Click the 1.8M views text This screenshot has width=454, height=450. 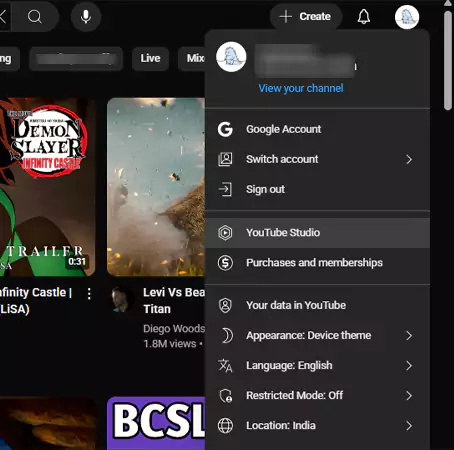pyautogui.click(x=170, y=344)
